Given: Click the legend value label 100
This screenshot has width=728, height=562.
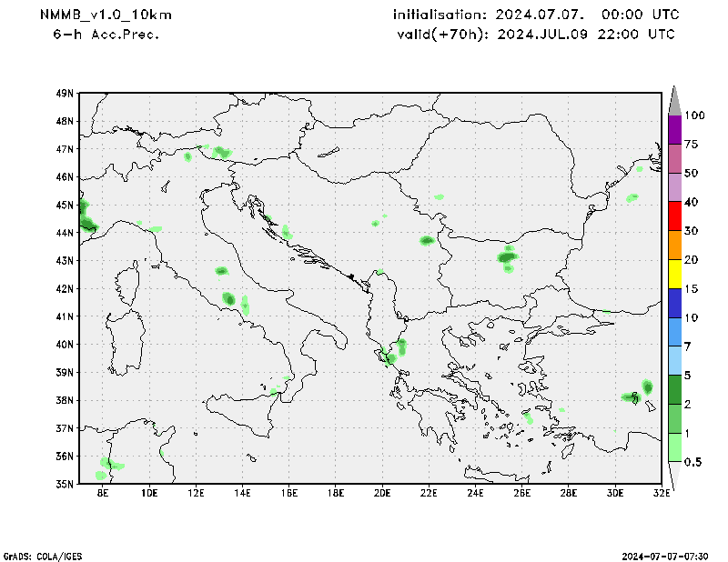Looking at the screenshot, I should [695, 115].
